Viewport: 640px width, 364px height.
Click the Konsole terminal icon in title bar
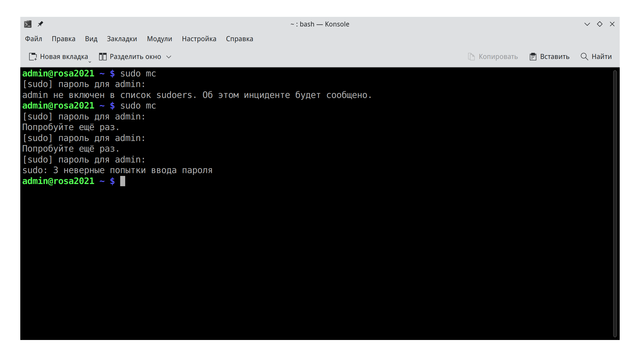(28, 24)
